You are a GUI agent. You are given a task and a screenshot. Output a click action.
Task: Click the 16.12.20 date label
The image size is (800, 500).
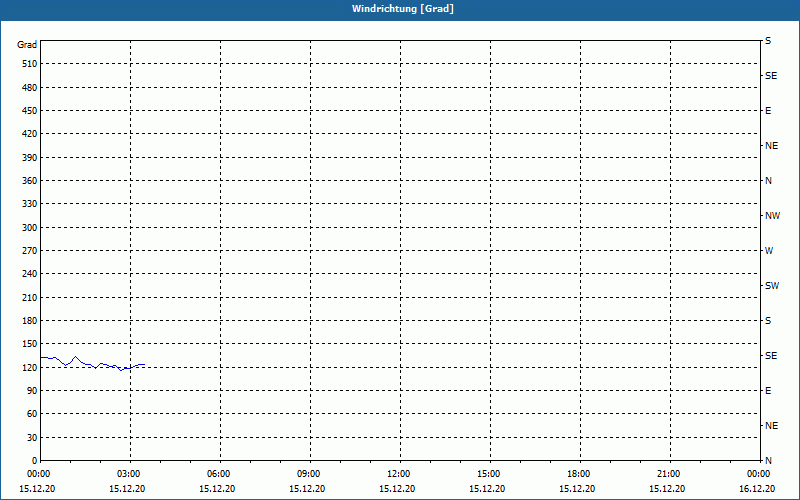[757, 489]
